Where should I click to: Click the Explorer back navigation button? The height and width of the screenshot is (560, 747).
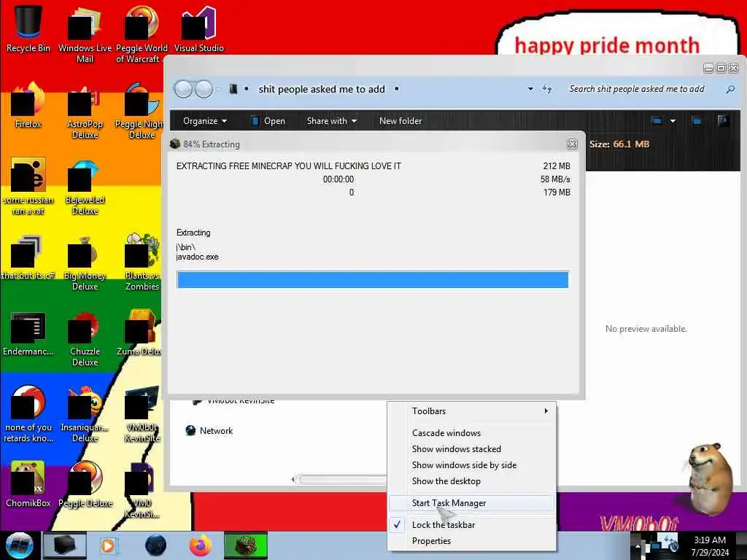click(x=183, y=89)
